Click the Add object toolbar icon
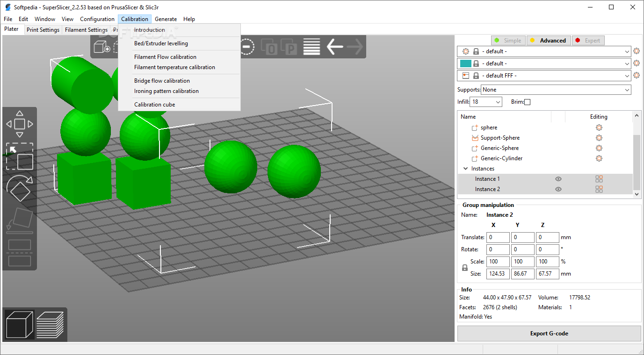 101,47
